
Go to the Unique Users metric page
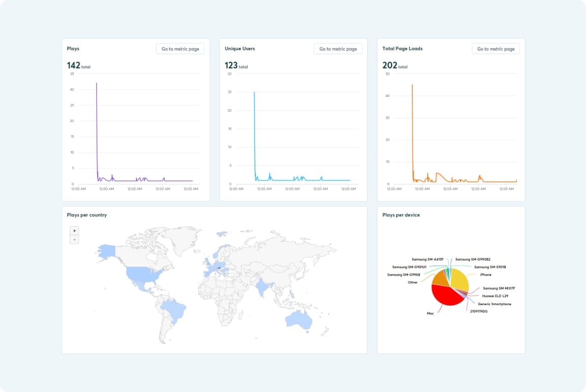(338, 49)
